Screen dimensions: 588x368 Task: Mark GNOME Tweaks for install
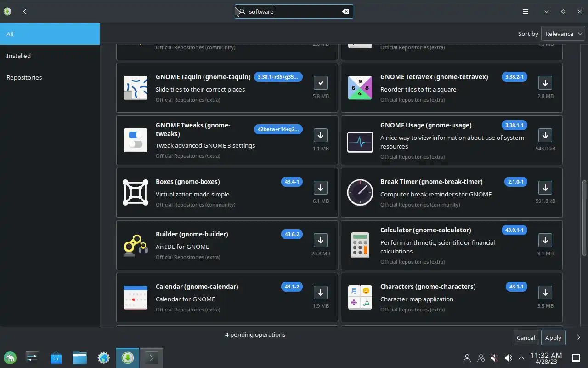[321, 135]
